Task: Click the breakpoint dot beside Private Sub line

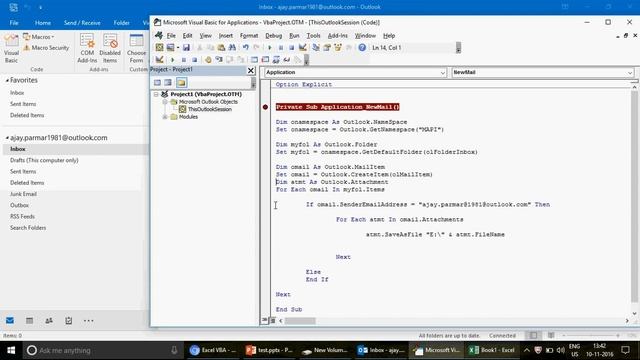Action: pyautogui.click(x=265, y=107)
